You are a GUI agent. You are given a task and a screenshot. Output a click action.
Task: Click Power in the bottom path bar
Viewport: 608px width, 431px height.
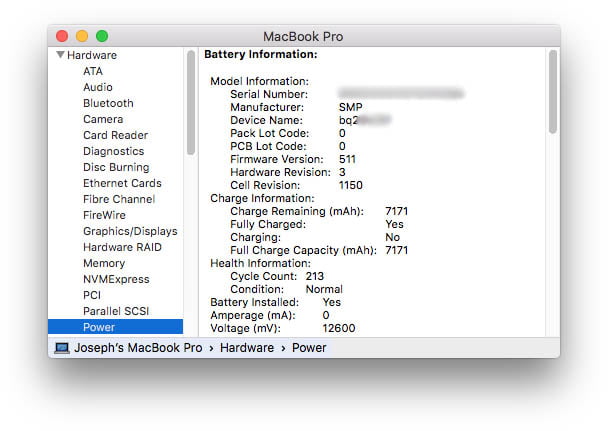pos(309,348)
